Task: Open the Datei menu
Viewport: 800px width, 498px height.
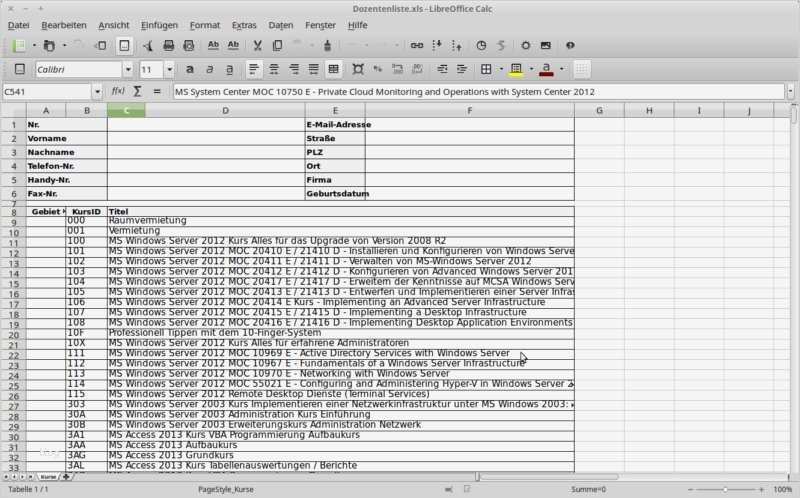Action: (18, 25)
